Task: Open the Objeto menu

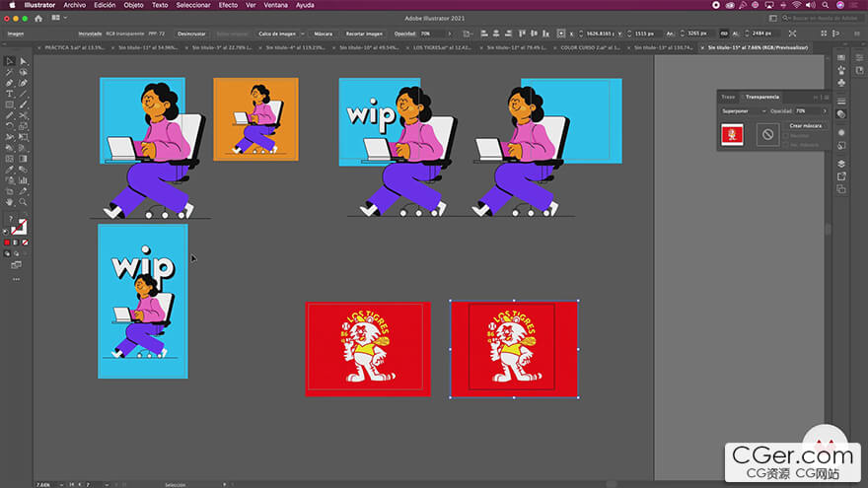Action: tap(133, 5)
